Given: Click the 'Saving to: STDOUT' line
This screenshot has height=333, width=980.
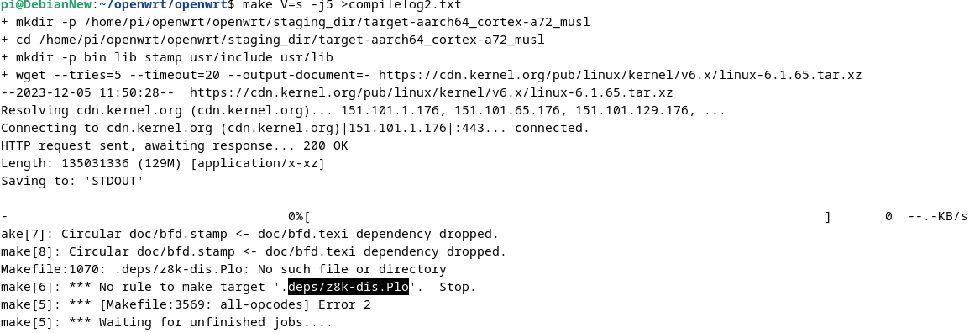Looking at the screenshot, I should (72, 182).
